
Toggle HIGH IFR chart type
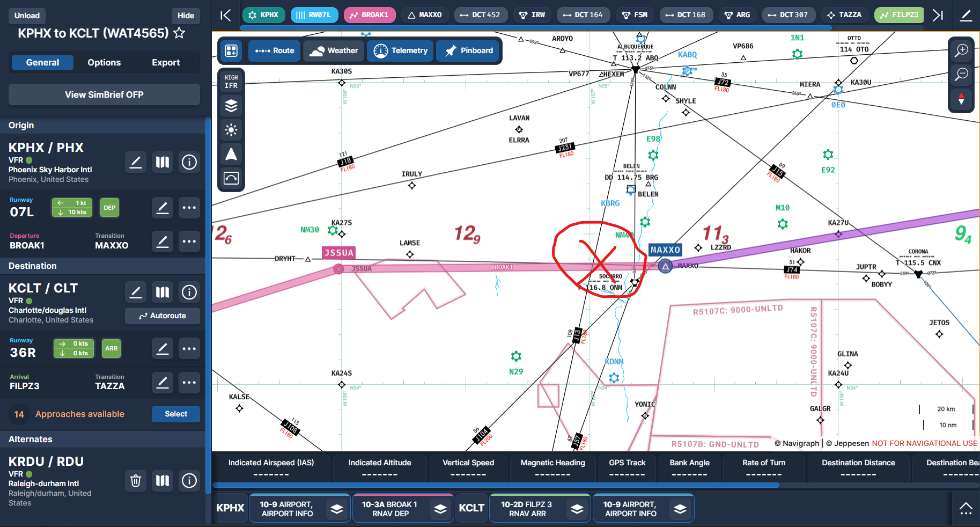(x=231, y=82)
